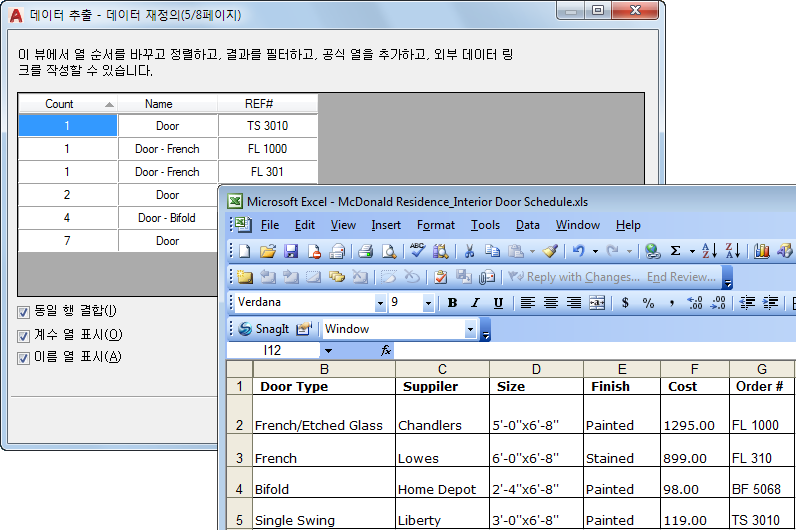
Task: Click the New workbook icon in Excel
Action: pos(245,251)
